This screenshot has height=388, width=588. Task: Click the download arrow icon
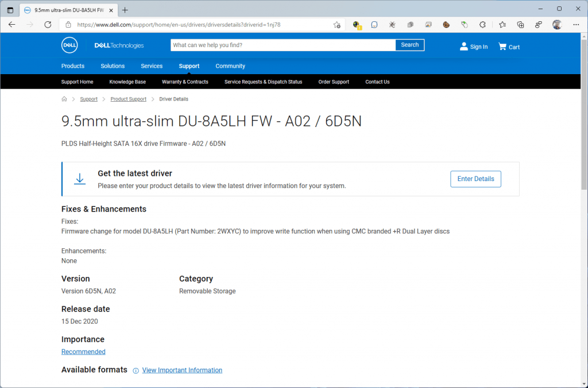coord(80,179)
